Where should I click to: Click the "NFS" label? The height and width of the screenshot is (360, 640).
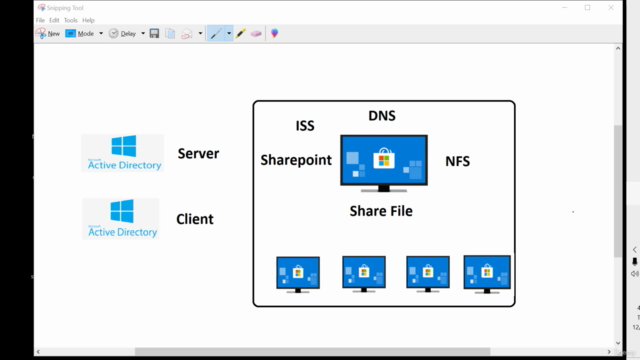point(457,161)
